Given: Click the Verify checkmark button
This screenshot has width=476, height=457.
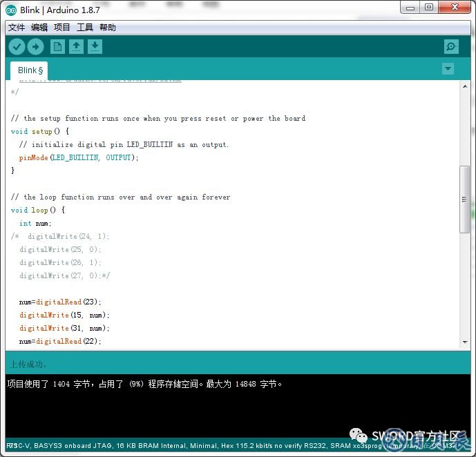Looking at the screenshot, I should [x=17, y=46].
